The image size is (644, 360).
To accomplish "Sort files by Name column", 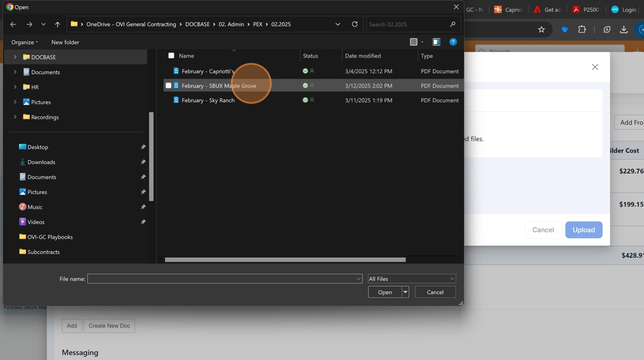I will click(186, 55).
